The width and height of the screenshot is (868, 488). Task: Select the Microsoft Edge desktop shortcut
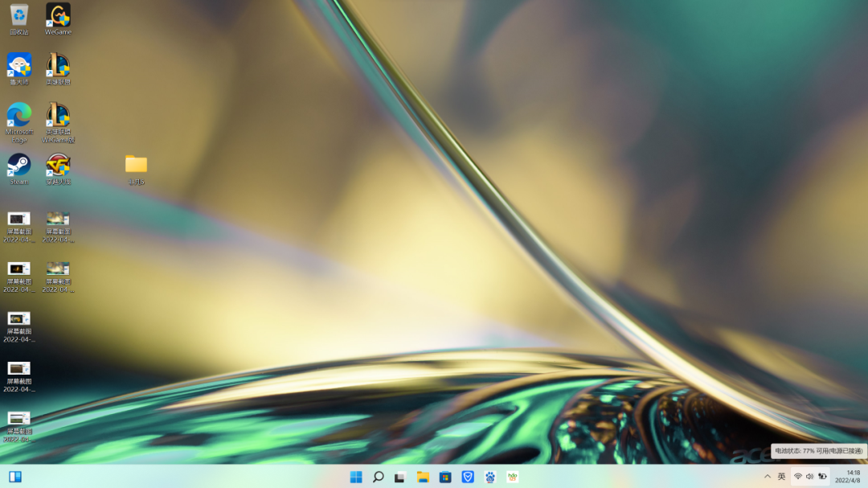(18, 122)
